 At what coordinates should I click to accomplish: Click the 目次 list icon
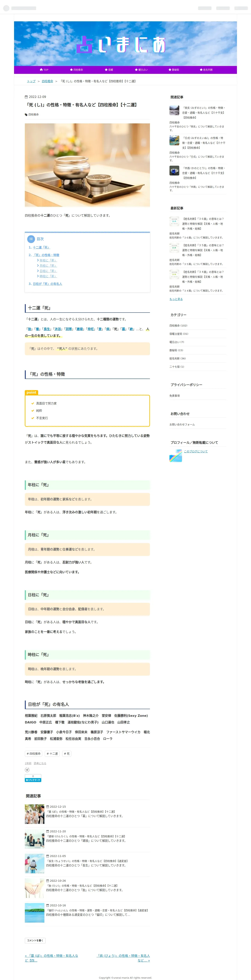click(31, 239)
